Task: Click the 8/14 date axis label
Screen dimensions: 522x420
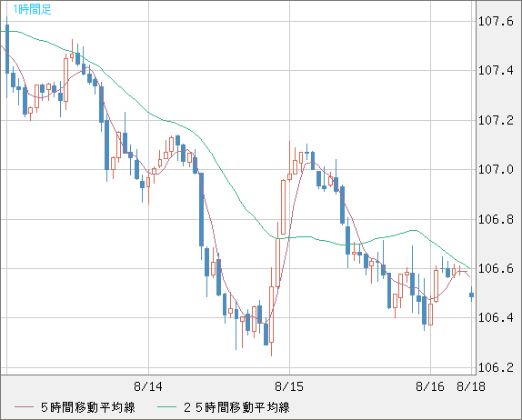Action: pyautogui.click(x=148, y=386)
